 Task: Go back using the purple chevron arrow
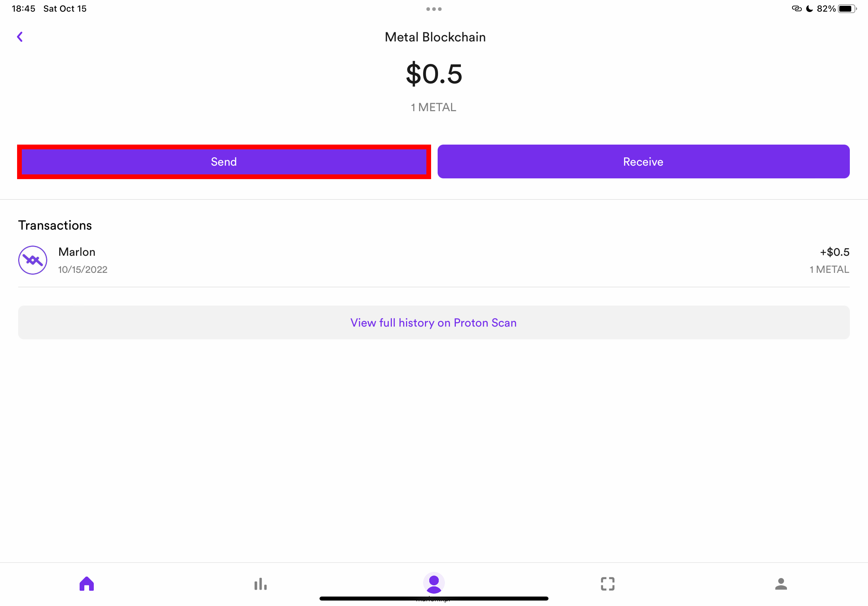20,37
